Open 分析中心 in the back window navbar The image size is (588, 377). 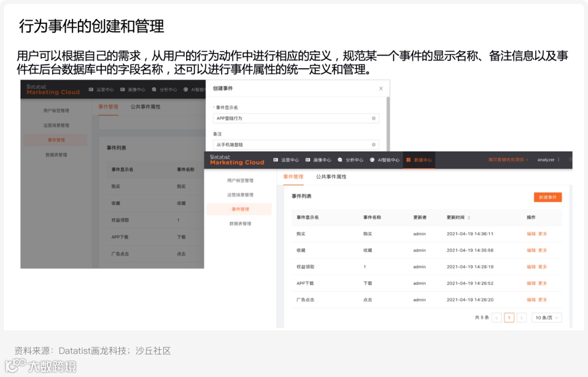[x=168, y=90]
